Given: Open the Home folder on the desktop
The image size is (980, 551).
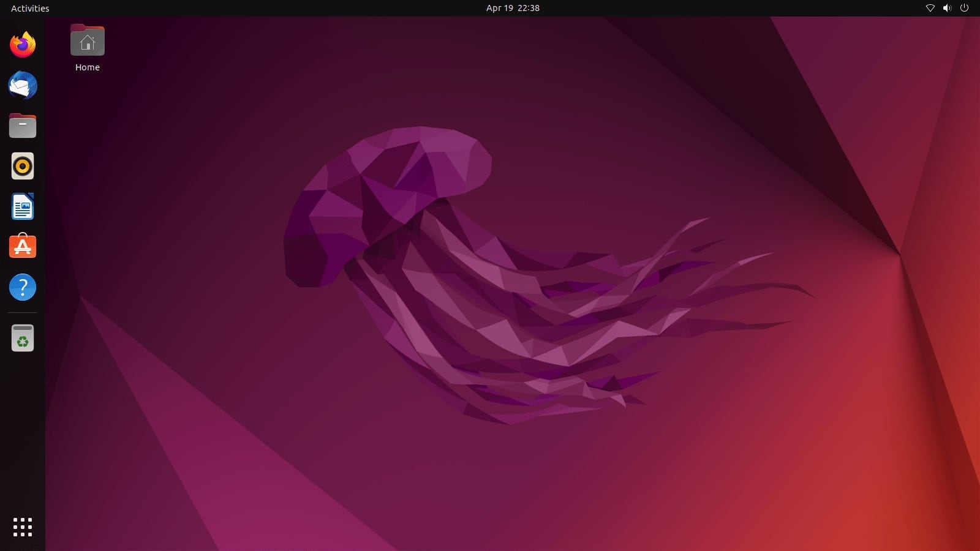Looking at the screenshot, I should pyautogui.click(x=87, y=41).
